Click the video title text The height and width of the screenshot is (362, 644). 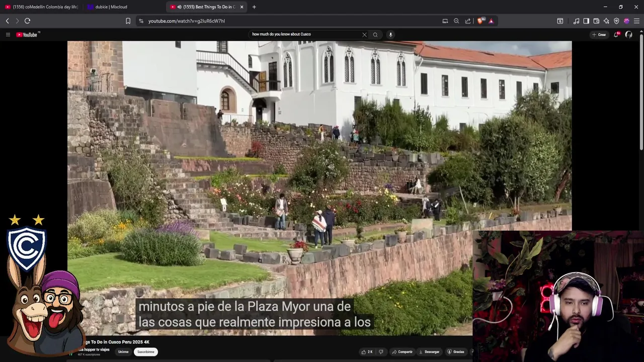(x=116, y=342)
